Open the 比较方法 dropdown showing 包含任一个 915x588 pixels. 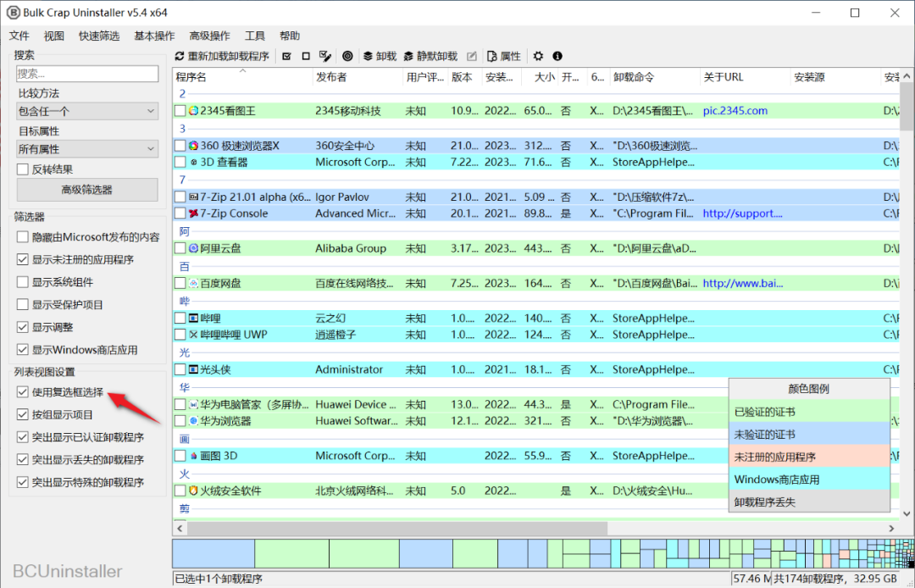coord(87,112)
